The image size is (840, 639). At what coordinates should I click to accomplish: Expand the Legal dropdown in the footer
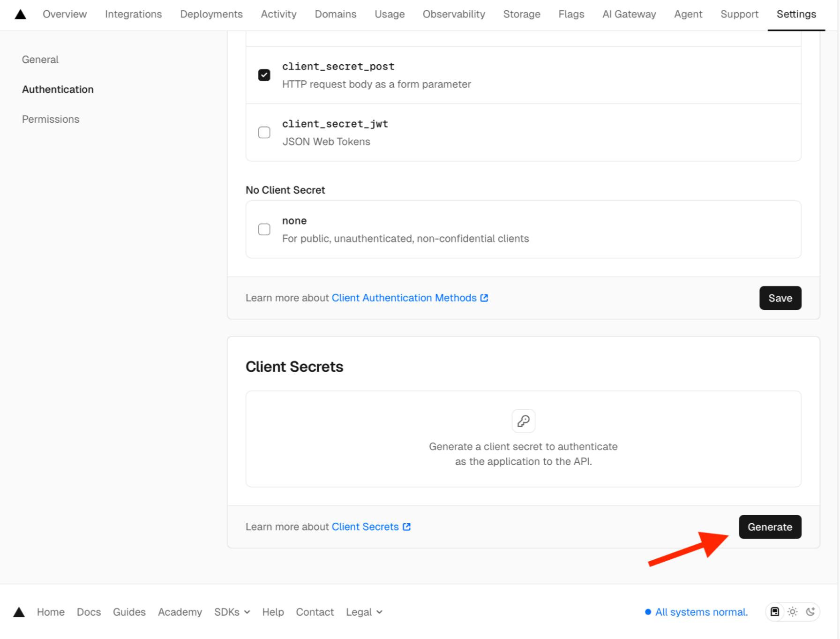pyautogui.click(x=364, y=612)
